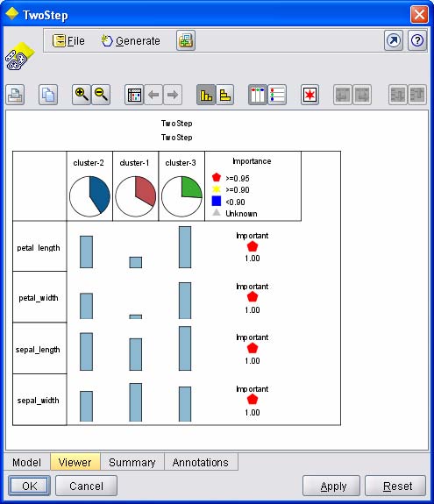Click sepal_width bar for cluster-1

pyautogui.click(x=135, y=402)
